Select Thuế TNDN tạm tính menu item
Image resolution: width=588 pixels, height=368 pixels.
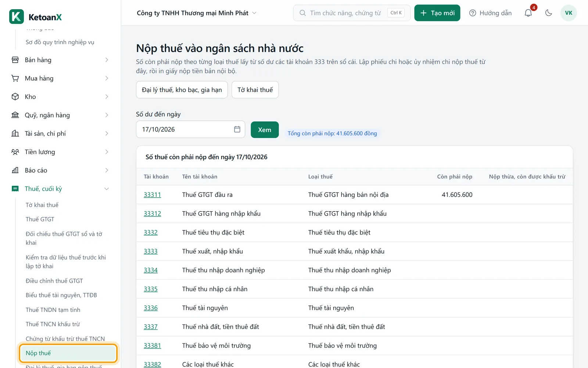(53, 310)
